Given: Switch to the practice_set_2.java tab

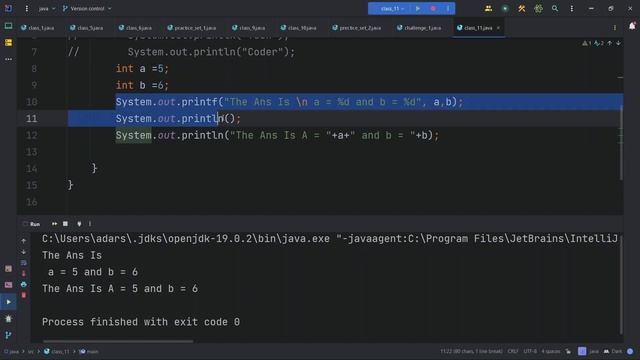Looking at the screenshot, I should coord(357,28).
